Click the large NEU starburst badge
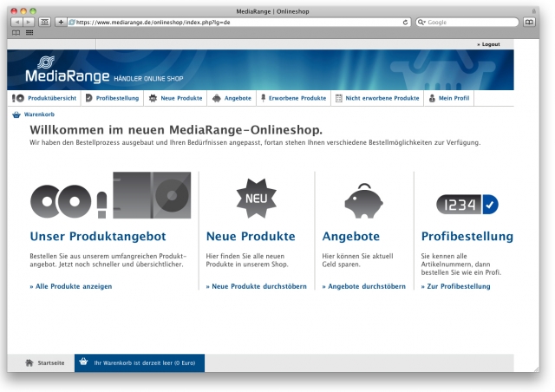The image size is (555, 392). click(x=257, y=199)
